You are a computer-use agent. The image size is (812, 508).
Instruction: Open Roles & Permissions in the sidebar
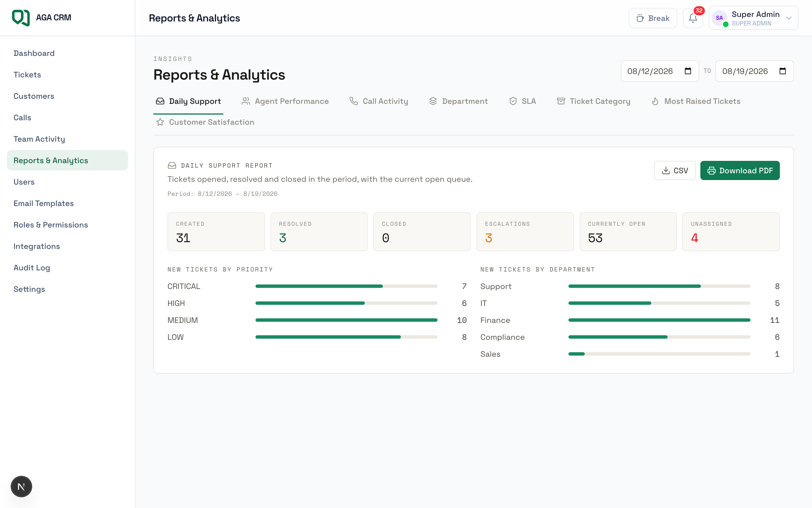67,225
